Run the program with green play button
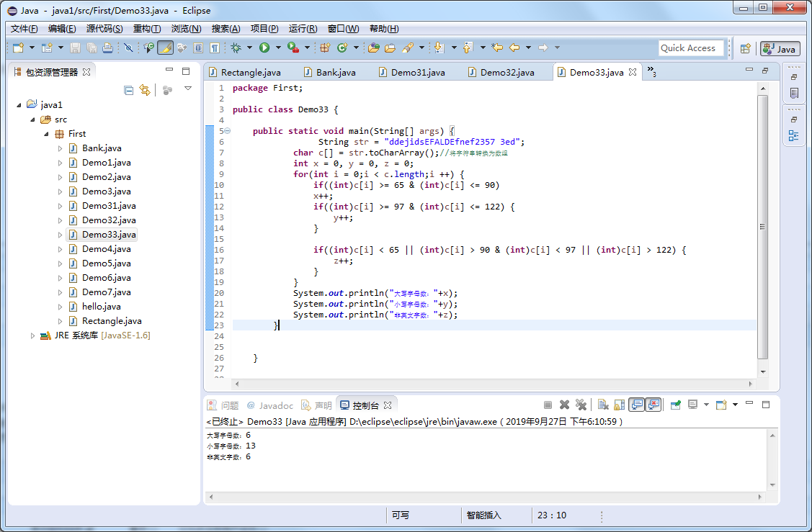This screenshot has width=812, height=532. 264,48
